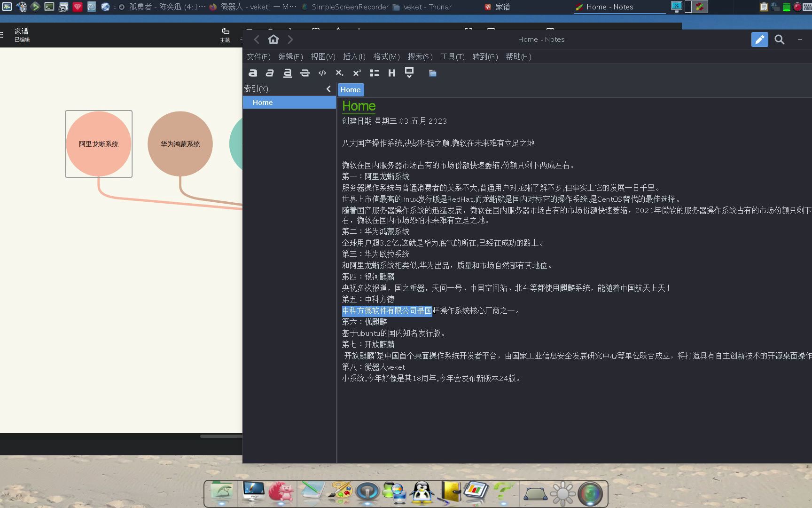Open 格式(M) menu

386,56
